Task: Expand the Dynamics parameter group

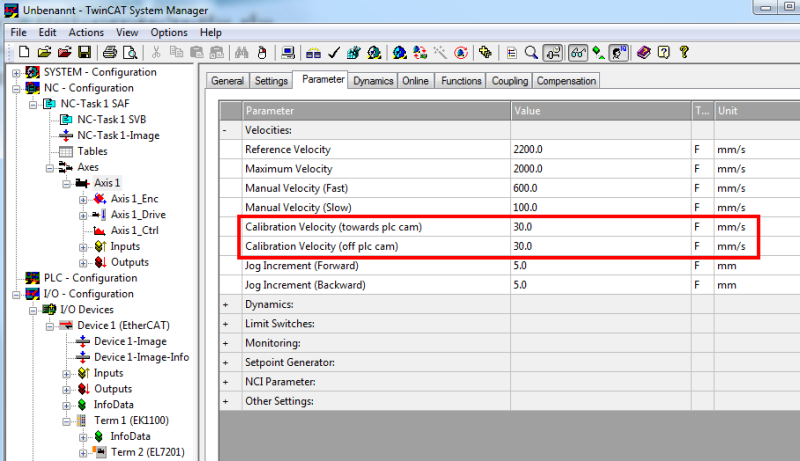Action: coord(226,304)
